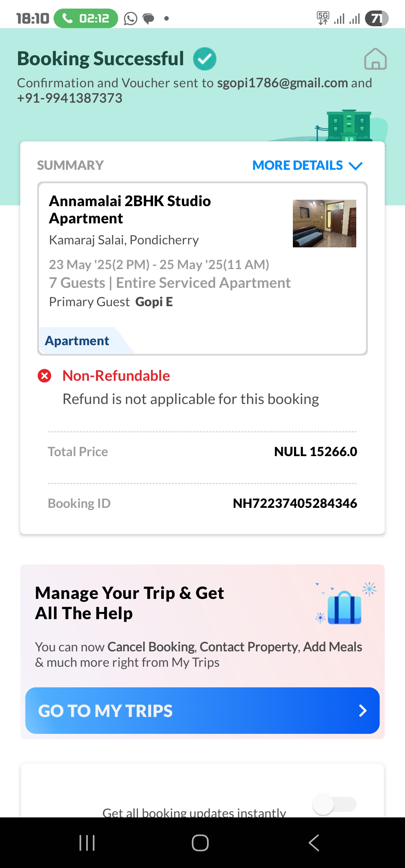The width and height of the screenshot is (405, 868).
Task: Expand MORE DETAILS in summary
Action: tap(298, 165)
